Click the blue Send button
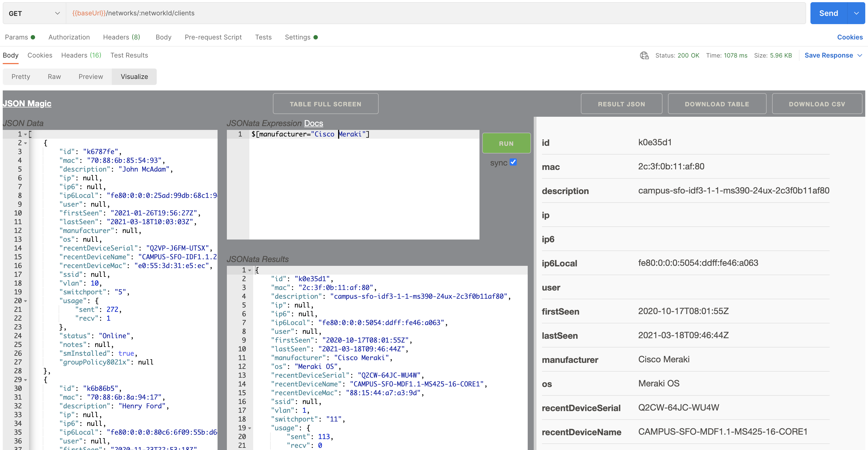This screenshot has width=868, height=450. tap(829, 13)
